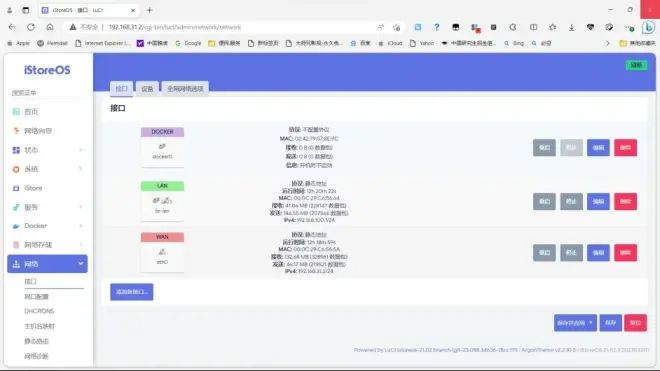Screen dimensions: 660x371
Task: Click the 添加新接口 add interface button
Action: [x=132, y=292]
